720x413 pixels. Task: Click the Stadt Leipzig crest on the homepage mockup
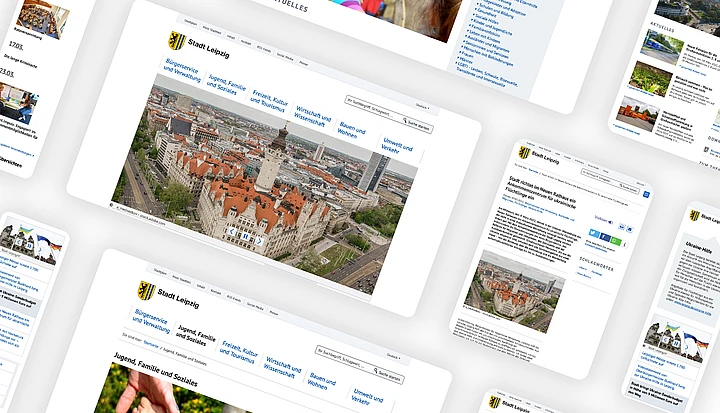(177, 40)
